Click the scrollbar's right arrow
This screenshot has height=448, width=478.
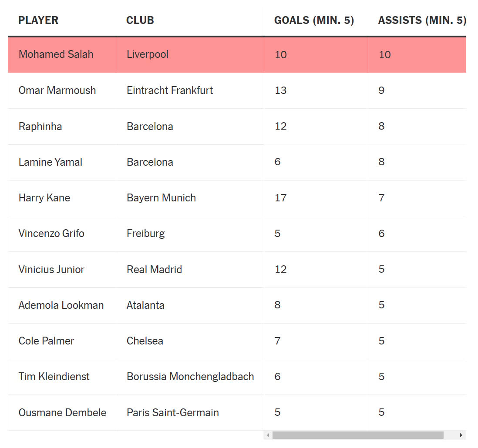coord(461,435)
